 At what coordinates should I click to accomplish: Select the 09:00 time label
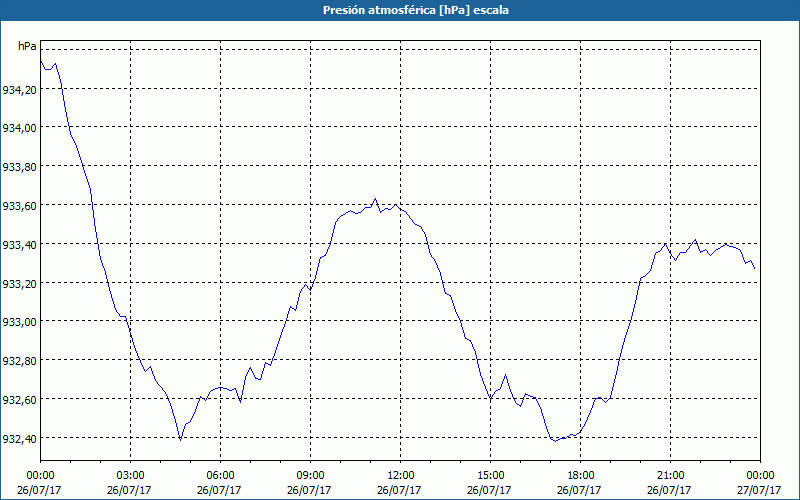(310, 476)
